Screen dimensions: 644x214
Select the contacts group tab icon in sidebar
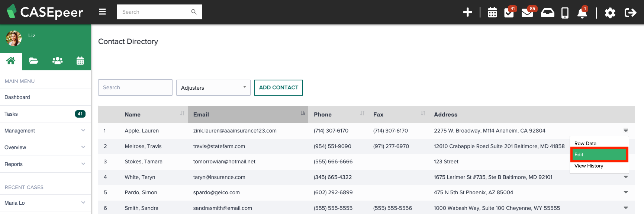pos(57,61)
